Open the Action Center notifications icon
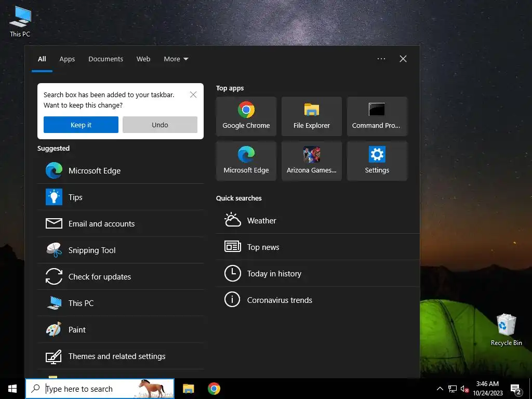The image size is (532, 399). [x=516, y=389]
